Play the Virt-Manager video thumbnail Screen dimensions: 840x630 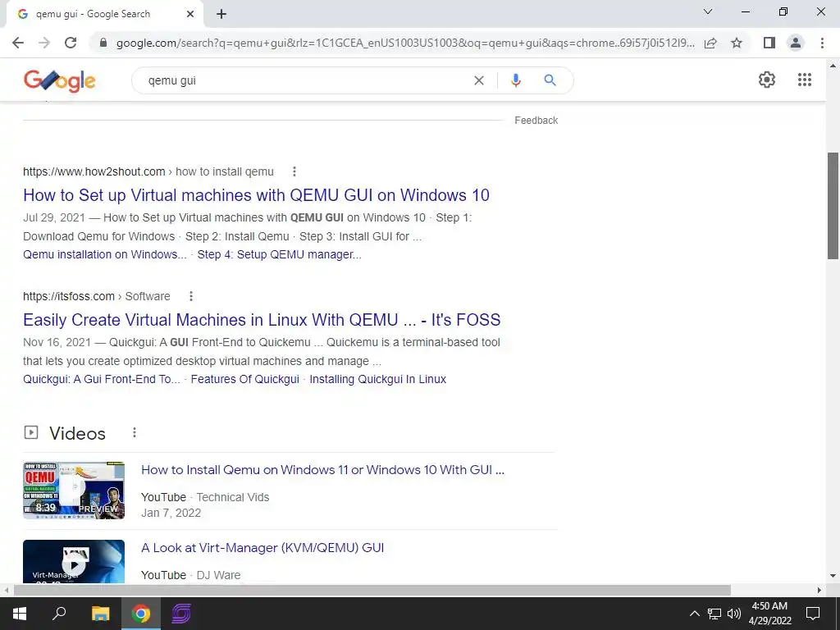[x=74, y=561]
